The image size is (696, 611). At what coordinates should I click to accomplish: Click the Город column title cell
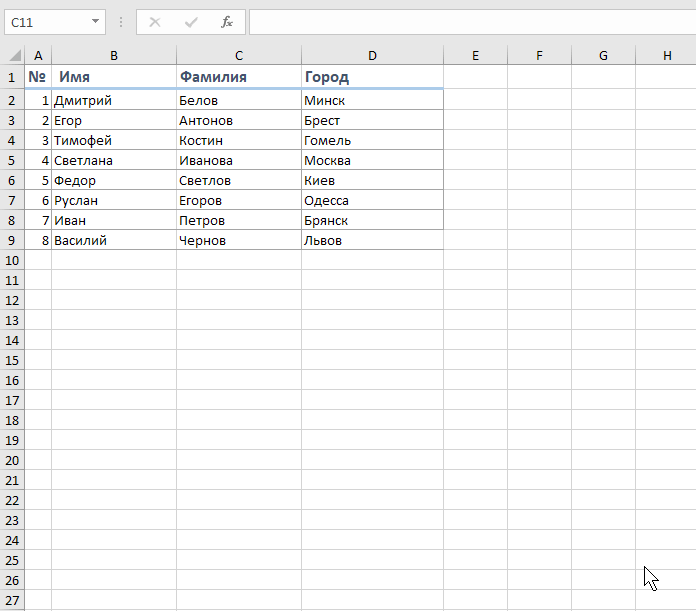372,77
